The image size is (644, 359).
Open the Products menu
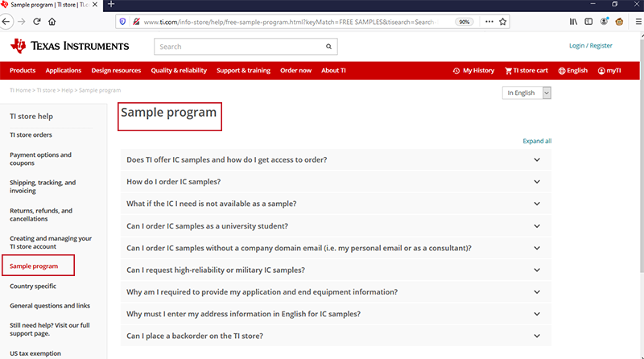(x=23, y=70)
